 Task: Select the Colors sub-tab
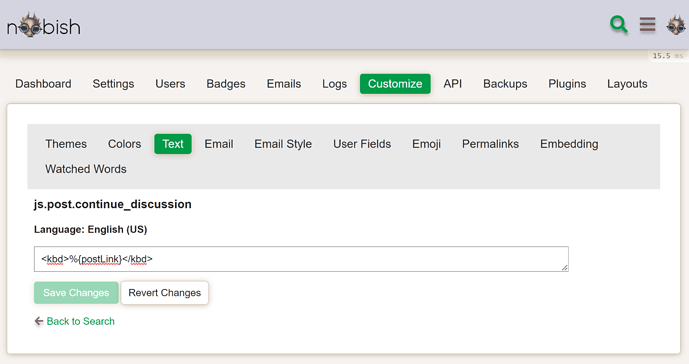pos(124,144)
